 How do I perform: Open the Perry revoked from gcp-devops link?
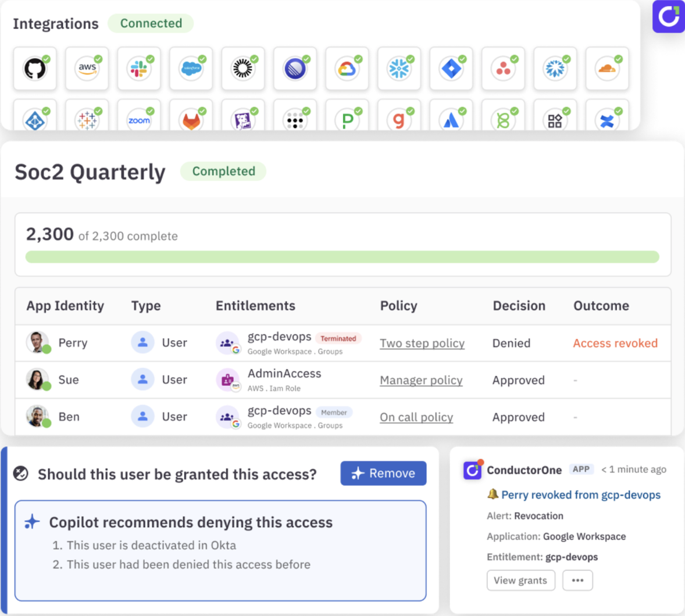point(580,495)
